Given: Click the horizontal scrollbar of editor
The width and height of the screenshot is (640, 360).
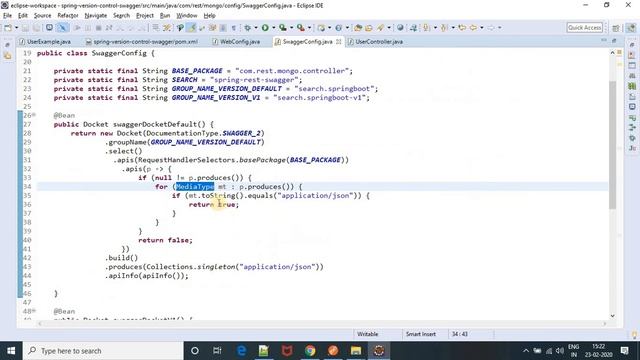Looking at the screenshot, I should (x=322, y=324).
